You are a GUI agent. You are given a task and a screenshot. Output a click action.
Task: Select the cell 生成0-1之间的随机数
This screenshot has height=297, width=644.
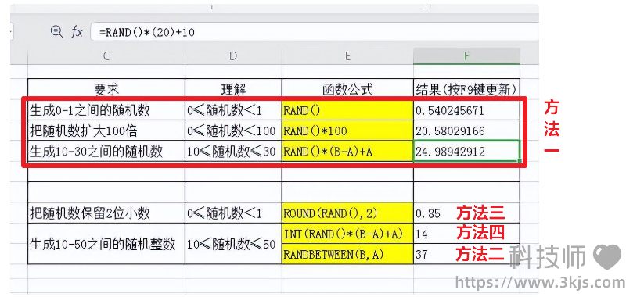click(106, 110)
